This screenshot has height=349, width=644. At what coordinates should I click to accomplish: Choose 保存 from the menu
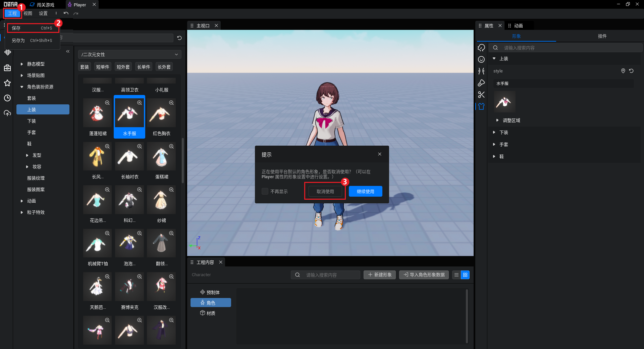pos(33,28)
